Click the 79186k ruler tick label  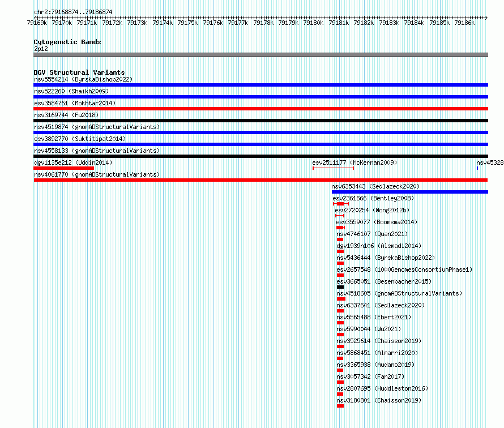464,23
